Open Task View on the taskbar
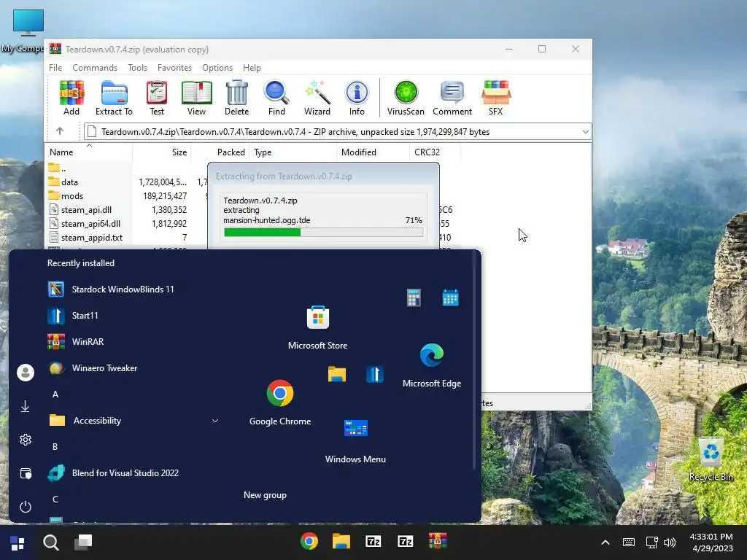 (x=83, y=542)
